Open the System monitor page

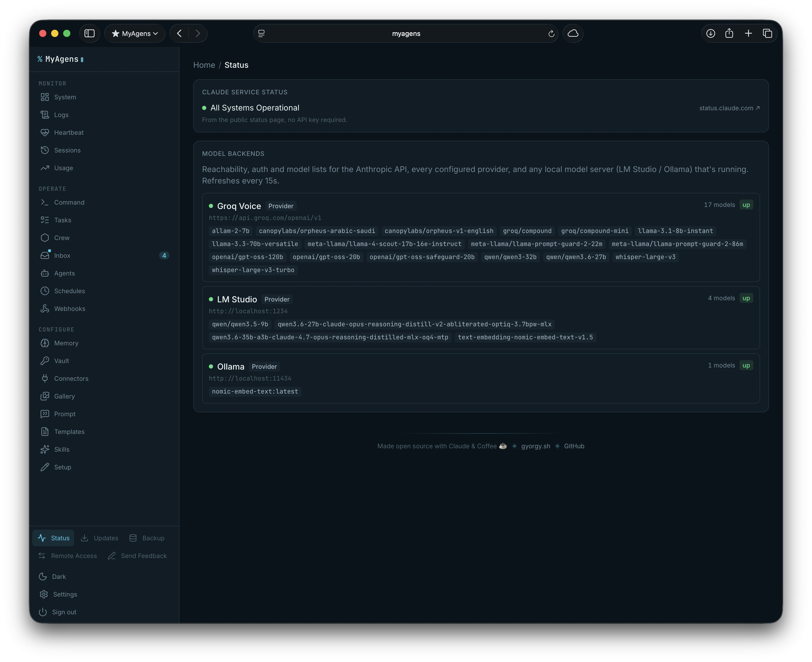(58, 97)
